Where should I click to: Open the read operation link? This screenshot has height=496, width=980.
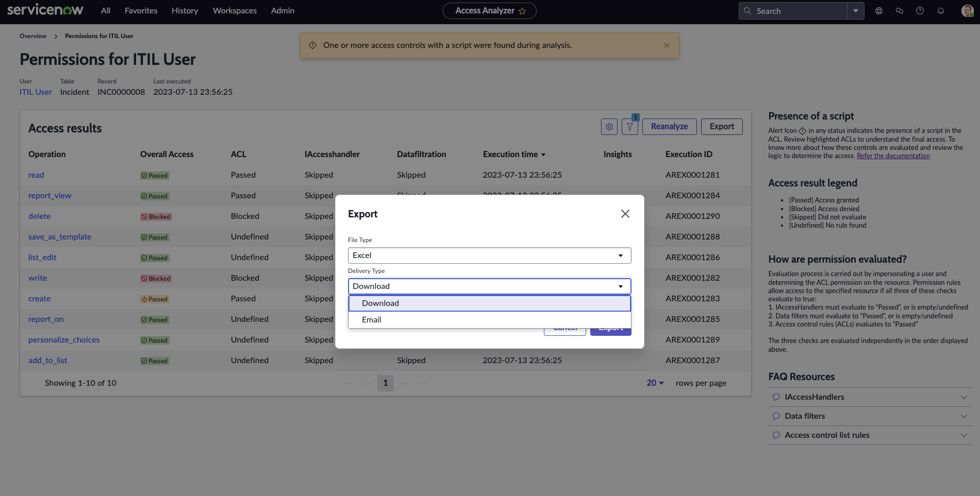click(36, 175)
